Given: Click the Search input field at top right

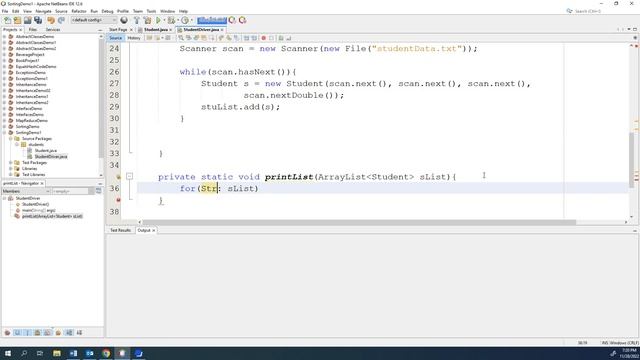Looking at the screenshot, I should (588, 11).
